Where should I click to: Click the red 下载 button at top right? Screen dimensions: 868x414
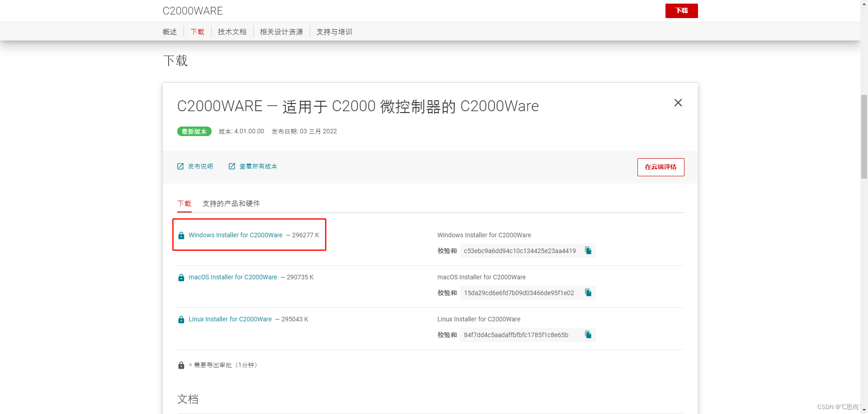pyautogui.click(x=681, y=11)
